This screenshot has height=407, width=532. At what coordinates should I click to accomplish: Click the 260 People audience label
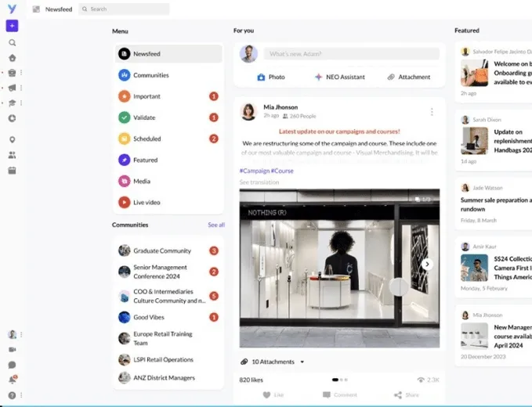pos(299,117)
